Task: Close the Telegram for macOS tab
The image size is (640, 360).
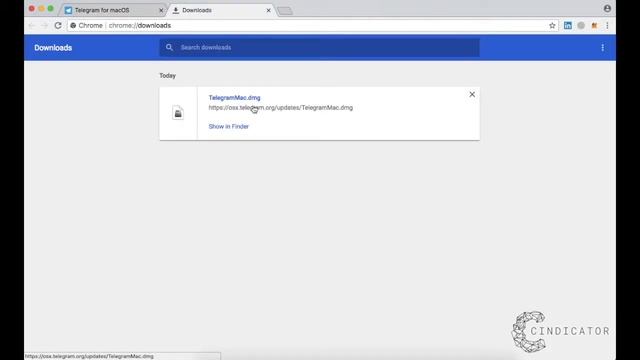Action: point(161,10)
